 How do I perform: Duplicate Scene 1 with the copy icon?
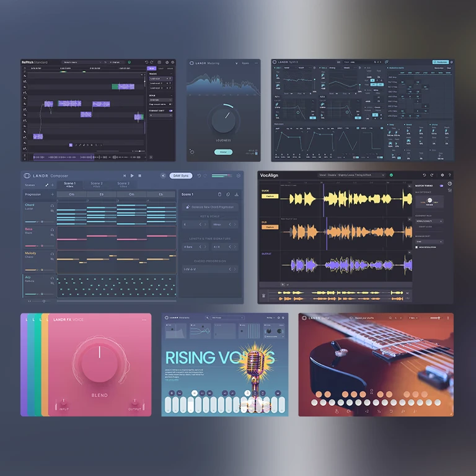(228, 194)
